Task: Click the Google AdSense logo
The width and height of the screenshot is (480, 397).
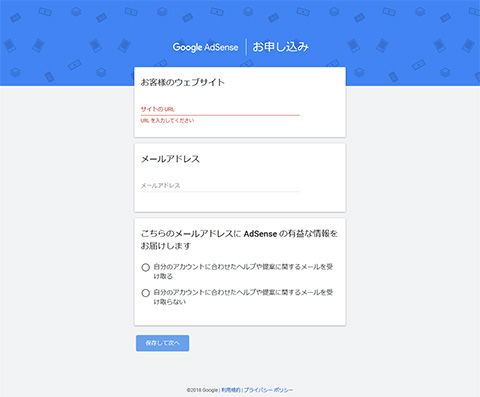Action: coord(205,47)
